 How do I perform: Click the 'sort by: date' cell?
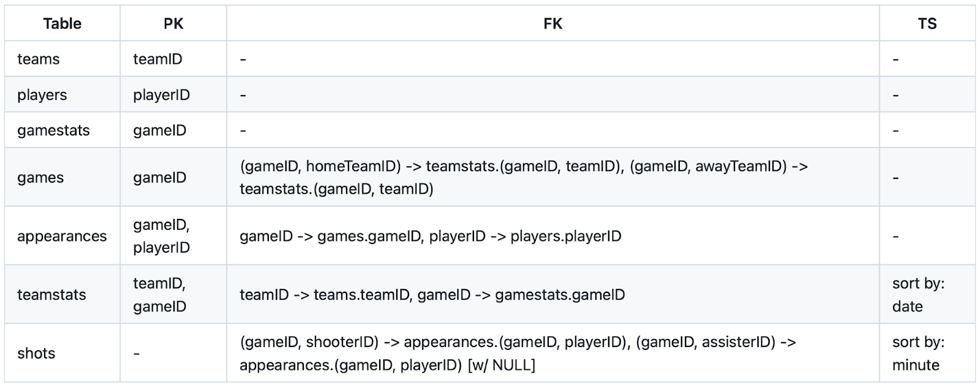[918, 295]
